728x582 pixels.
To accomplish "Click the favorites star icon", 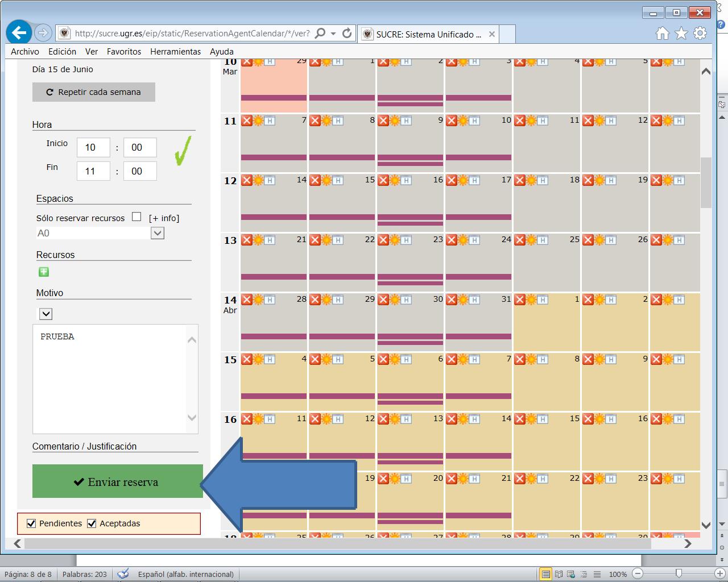I will tap(681, 34).
